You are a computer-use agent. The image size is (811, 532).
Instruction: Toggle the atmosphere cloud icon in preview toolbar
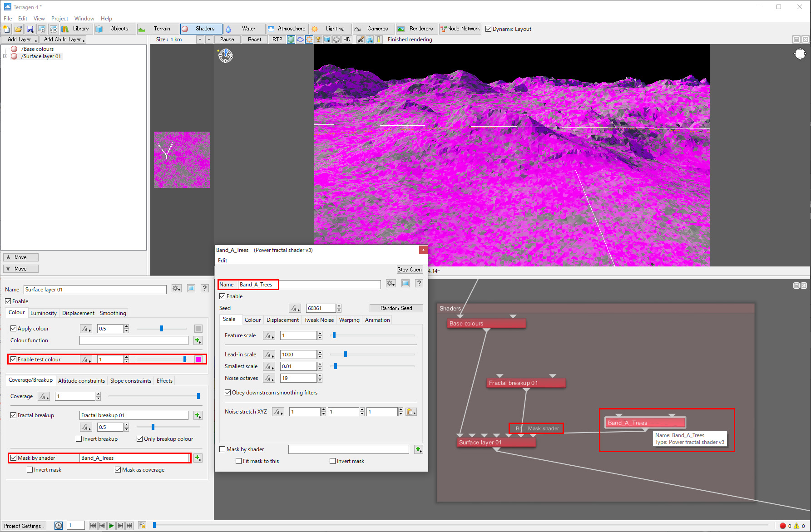300,39
